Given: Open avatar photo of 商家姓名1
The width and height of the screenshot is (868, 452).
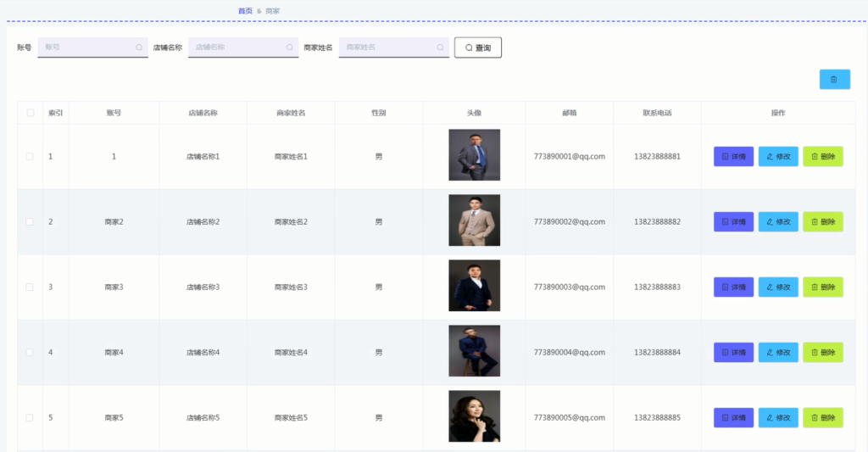Looking at the screenshot, I should (475, 155).
